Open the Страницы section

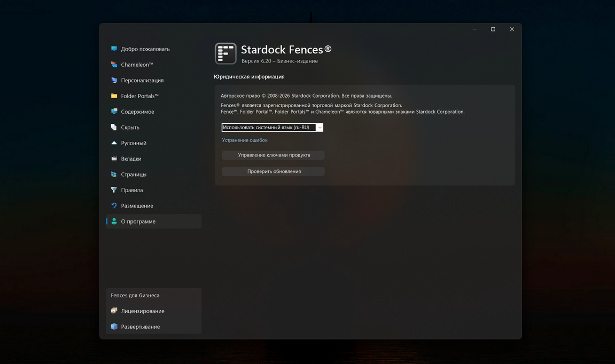(x=154, y=175)
